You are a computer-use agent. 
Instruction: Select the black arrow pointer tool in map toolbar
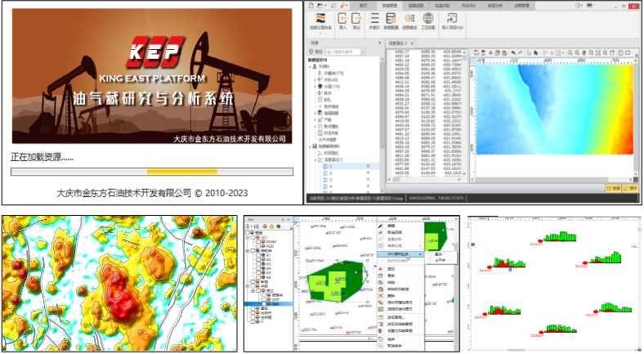click(x=536, y=53)
